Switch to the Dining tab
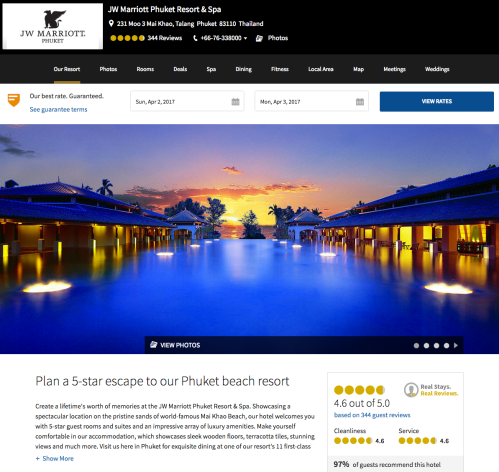 click(243, 69)
